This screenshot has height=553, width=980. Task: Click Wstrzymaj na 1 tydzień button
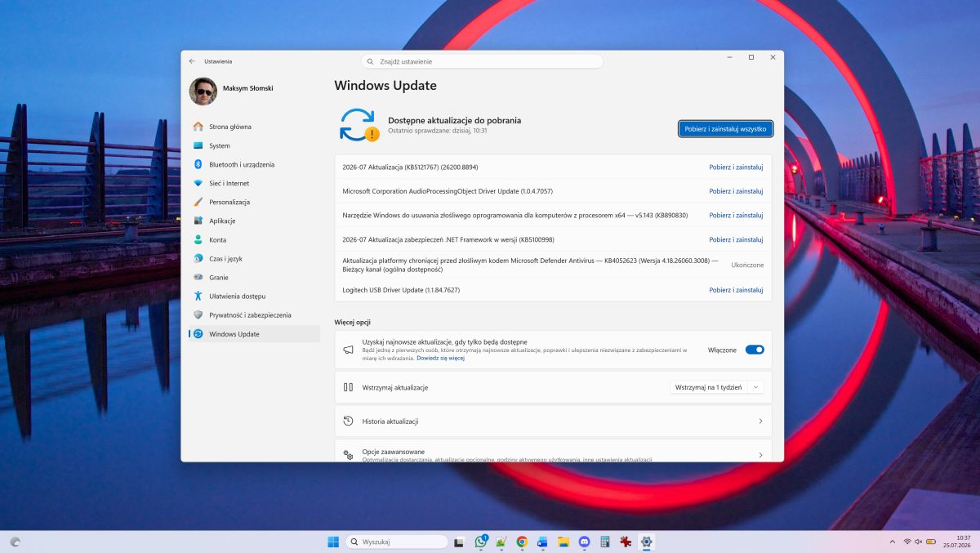(708, 387)
